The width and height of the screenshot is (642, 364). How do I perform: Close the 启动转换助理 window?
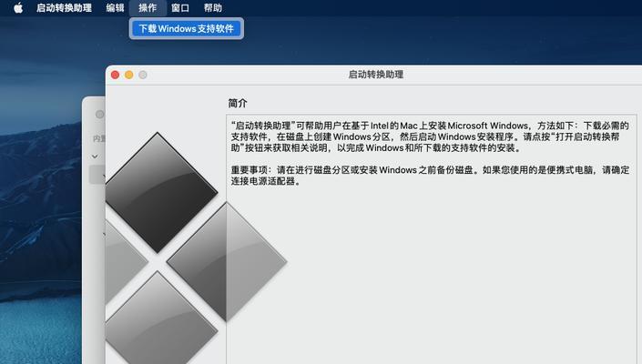[115, 75]
